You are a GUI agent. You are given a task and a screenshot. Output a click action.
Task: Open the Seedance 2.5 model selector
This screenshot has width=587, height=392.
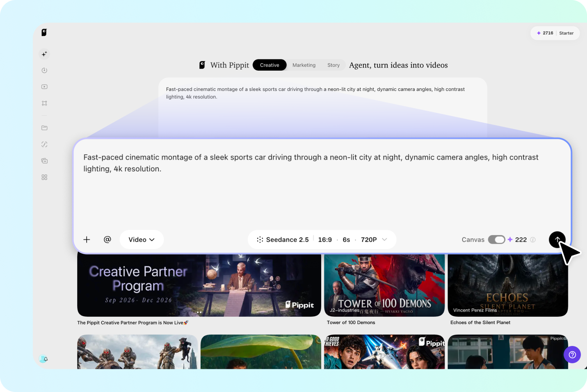[283, 240]
